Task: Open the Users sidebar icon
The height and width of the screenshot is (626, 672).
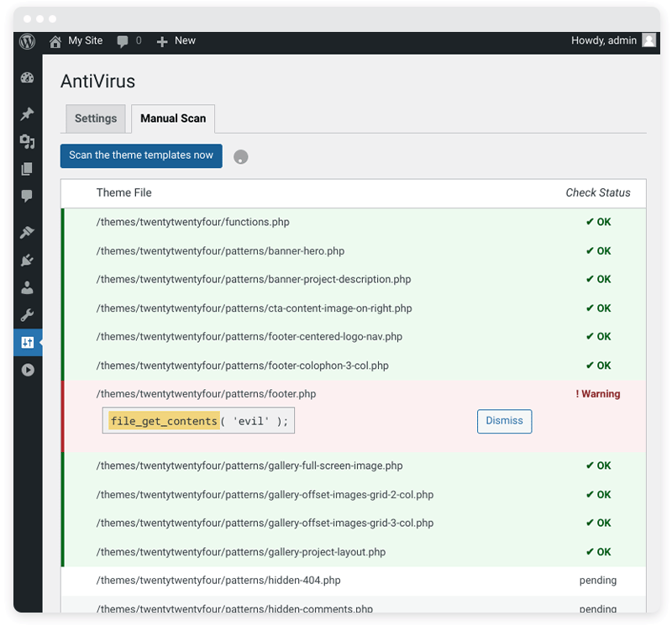Action: click(28, 287)
